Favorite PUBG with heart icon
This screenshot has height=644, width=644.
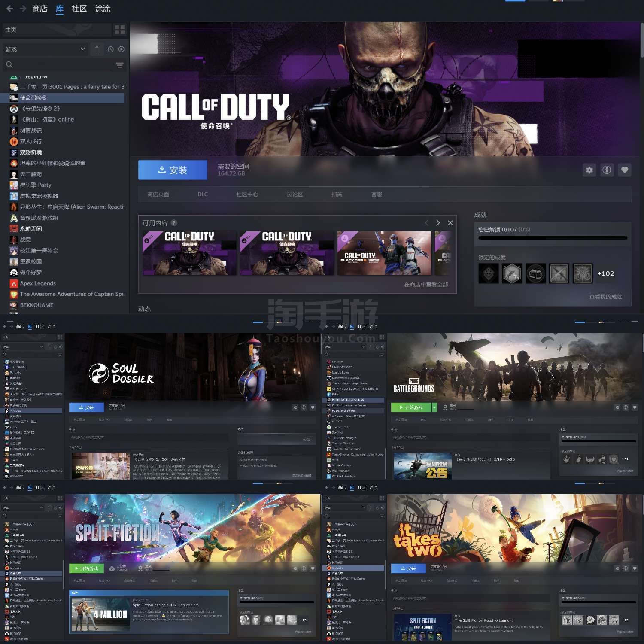pyautogui.click(x=635, y=407)
